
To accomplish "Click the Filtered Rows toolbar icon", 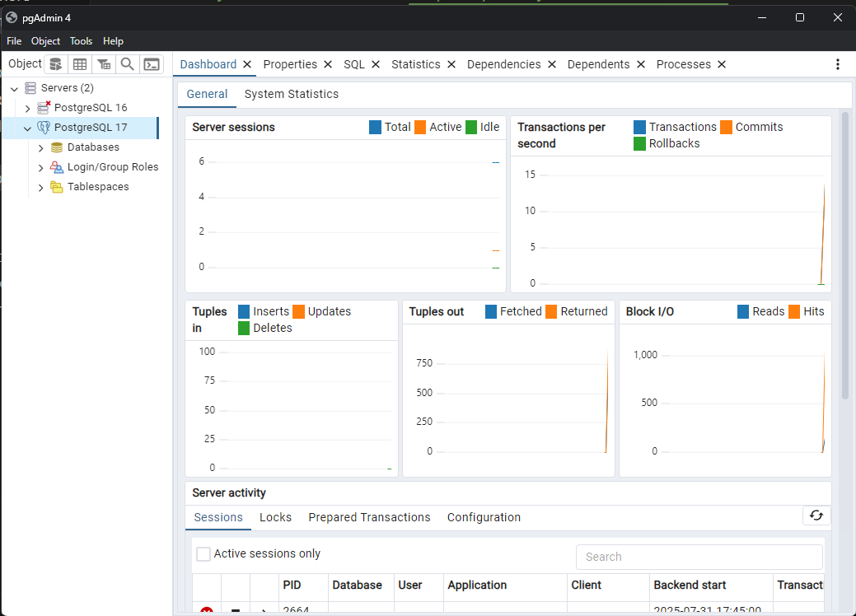I will (104, 64).
